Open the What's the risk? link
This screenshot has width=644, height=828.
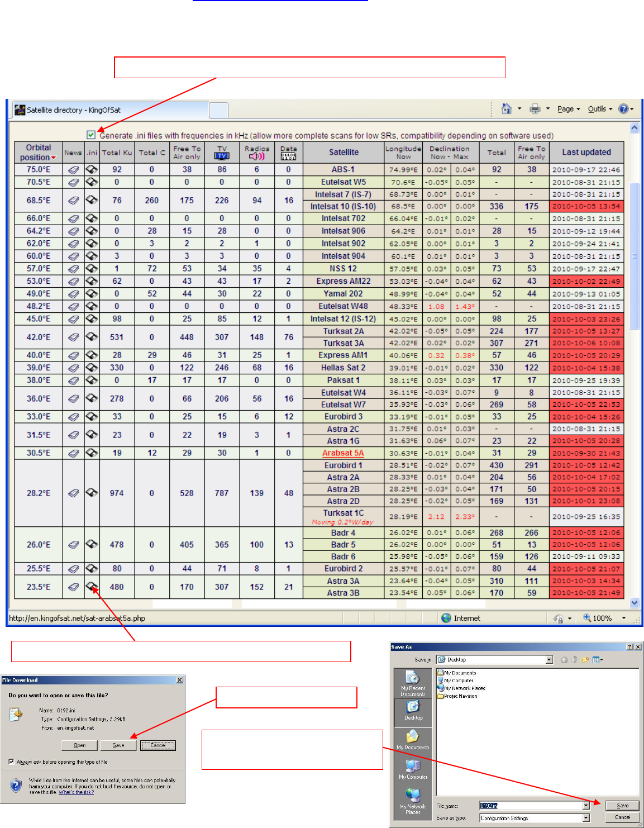[x=77, y=792]
